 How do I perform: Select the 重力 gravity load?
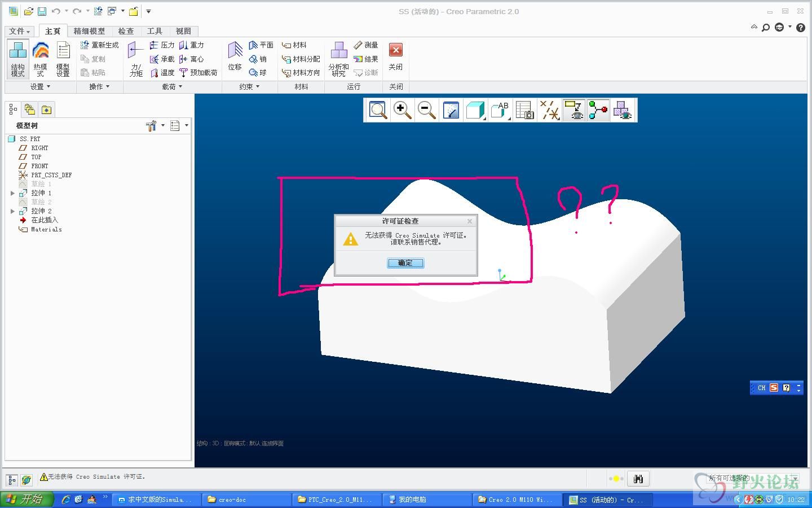pyautogui.click(x=192, y=45)
